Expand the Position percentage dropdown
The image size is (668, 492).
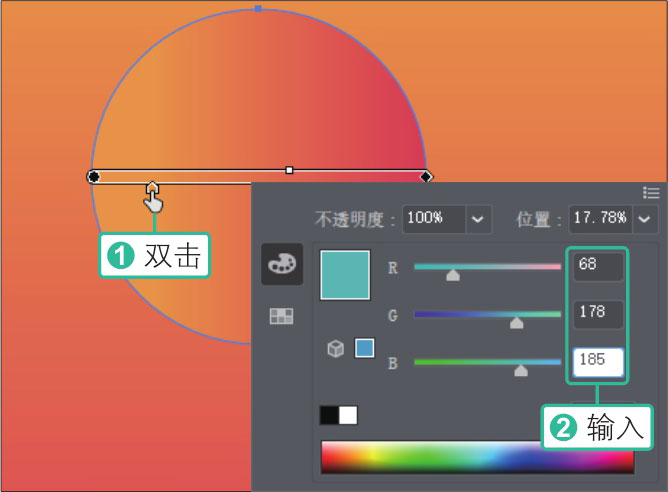click(x=645, y=218)
